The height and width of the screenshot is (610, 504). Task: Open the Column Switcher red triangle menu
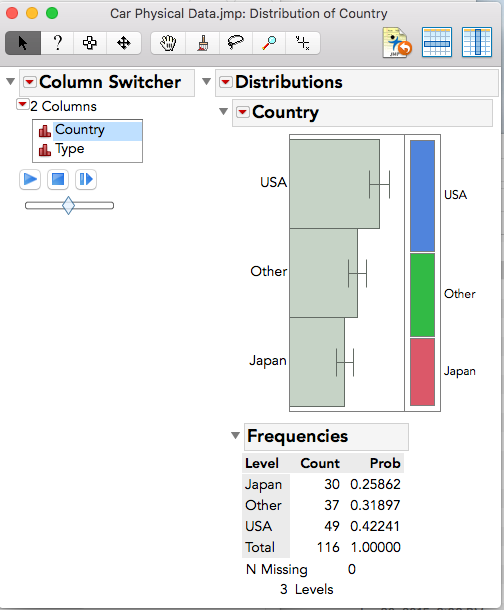[x=30, y=82]
